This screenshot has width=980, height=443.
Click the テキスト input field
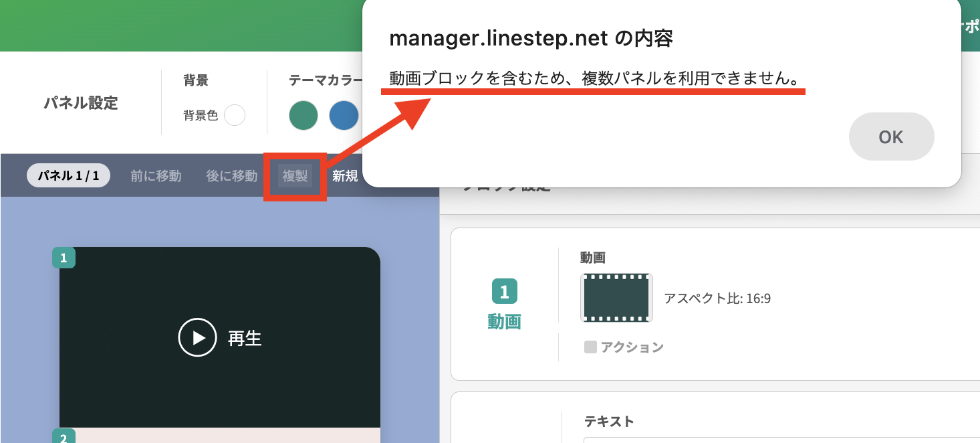click(x=781, y=440)
